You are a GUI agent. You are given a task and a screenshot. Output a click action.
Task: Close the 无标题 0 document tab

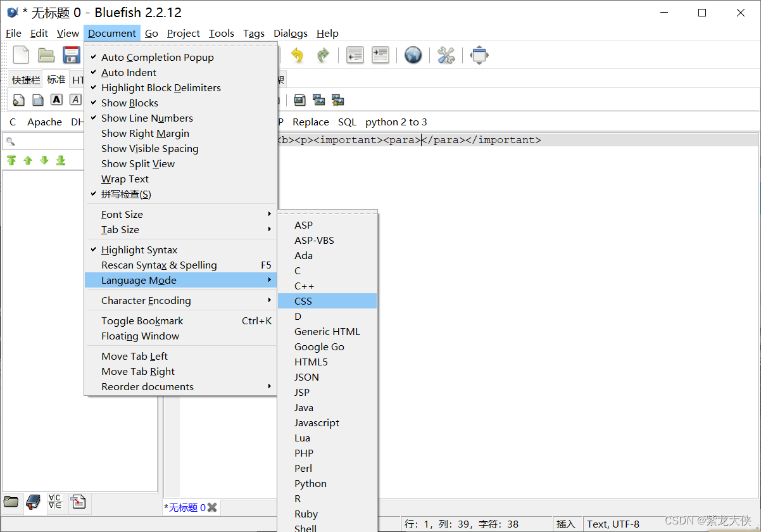click(x=212, y=507)
